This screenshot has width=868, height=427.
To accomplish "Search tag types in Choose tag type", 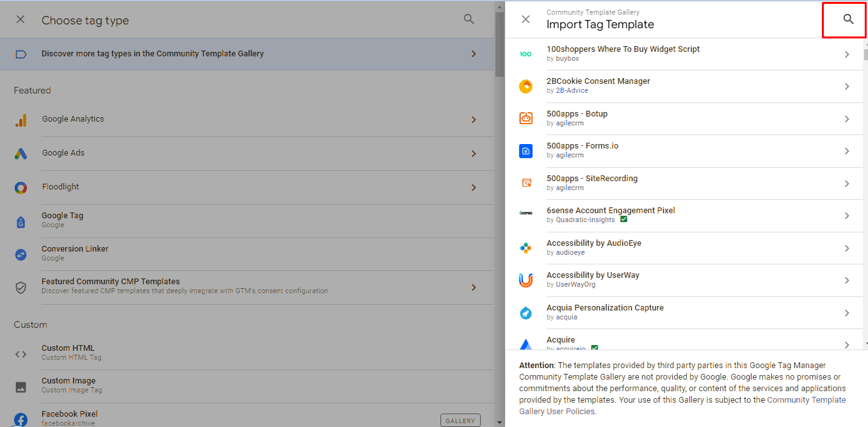I will coord(469,19).
